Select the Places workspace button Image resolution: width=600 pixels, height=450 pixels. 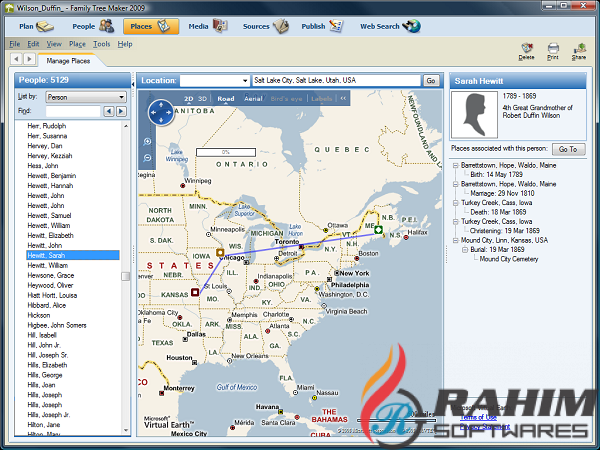[x=151, y=26]
